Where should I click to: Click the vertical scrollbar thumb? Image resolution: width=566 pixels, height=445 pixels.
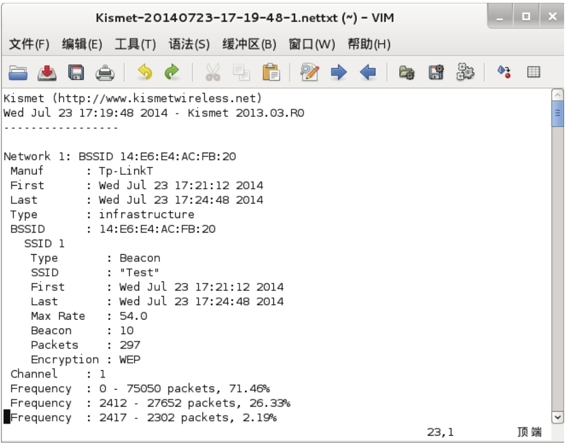pos(558,114)
